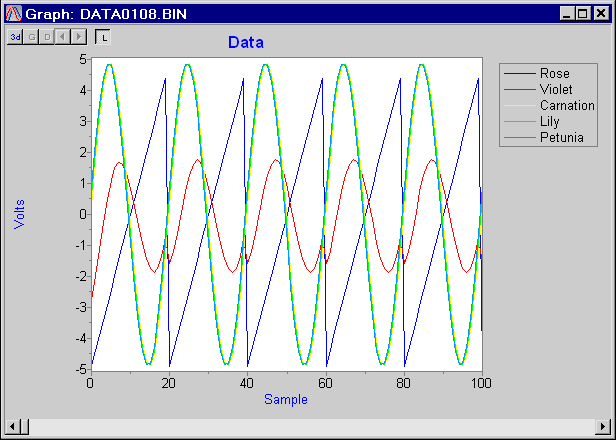Image resolution: width=616 pixels, height=440 pixels.
Task: Click the Rose legend entry
Action: 553,73
